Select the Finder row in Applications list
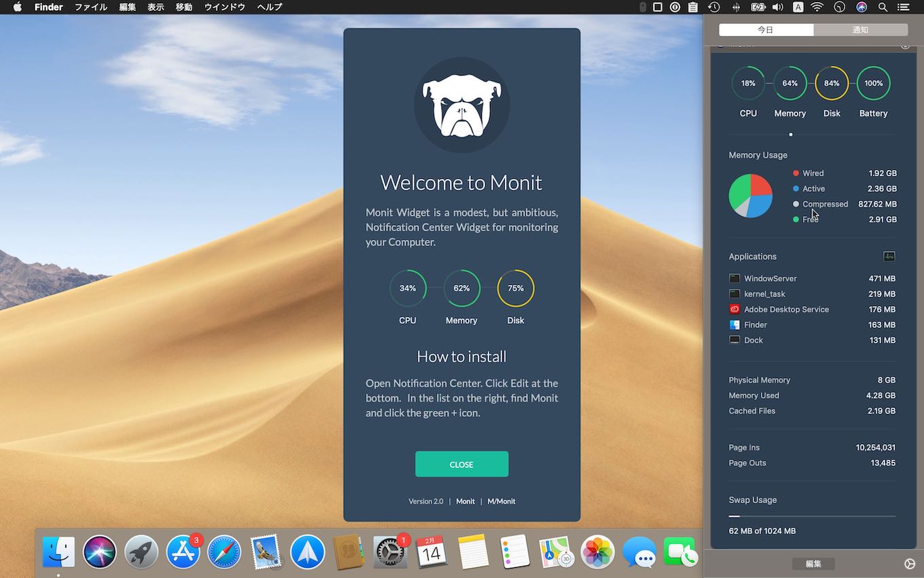Screen dimensions: 924x578 [812, 325]
